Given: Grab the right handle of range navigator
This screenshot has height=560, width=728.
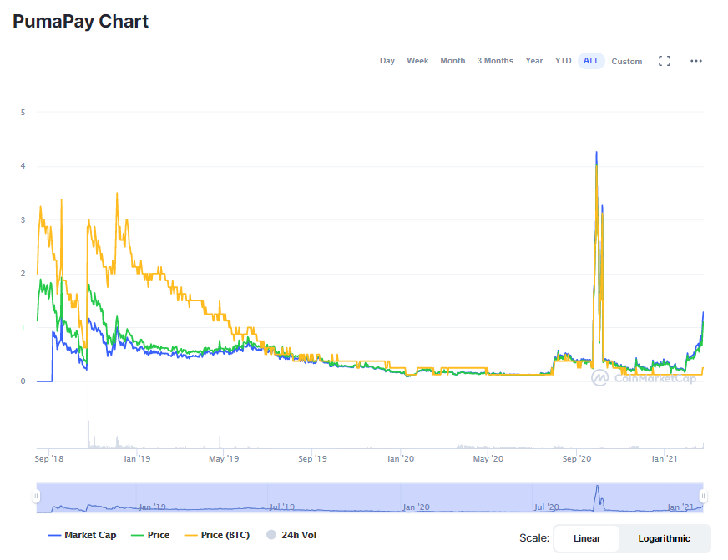Looking at the screenshot, I should (704, 496).
